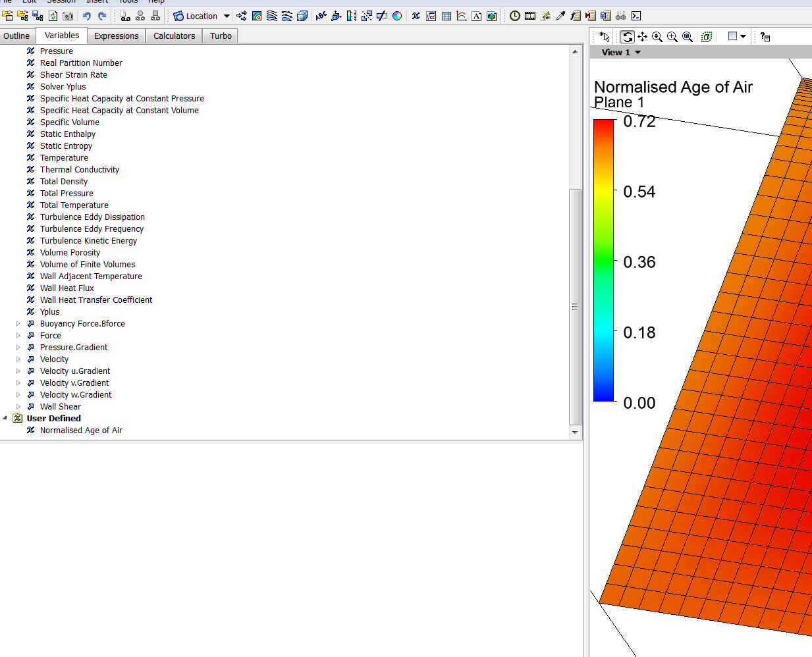Insert a Coordinate Frame
Screen dimensions: 812x657
(x=336, y=16)
